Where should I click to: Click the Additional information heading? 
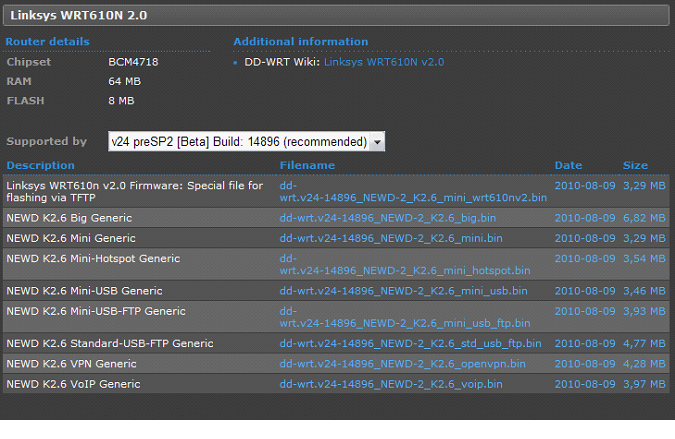click(x=300, y=42)
